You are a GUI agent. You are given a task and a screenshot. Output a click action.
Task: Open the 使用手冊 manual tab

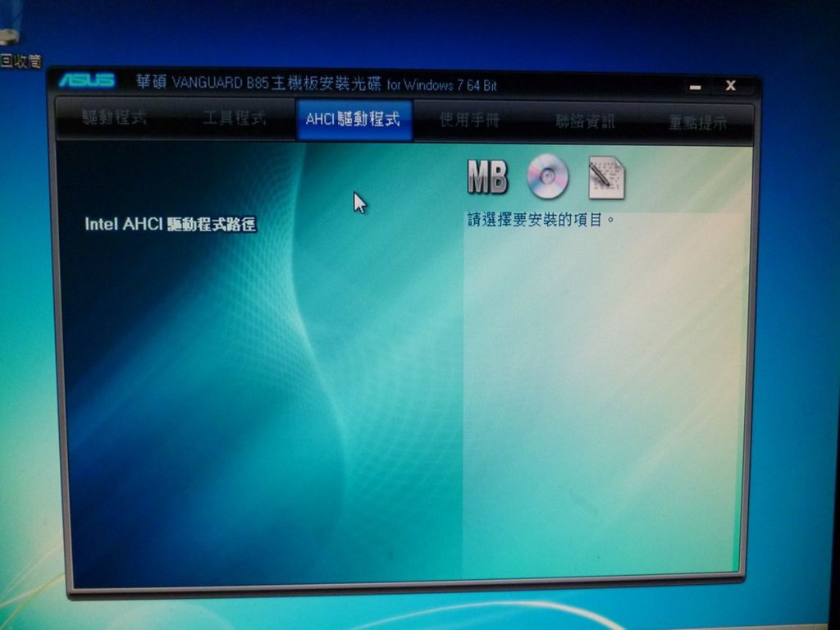[x=469, y=121]
